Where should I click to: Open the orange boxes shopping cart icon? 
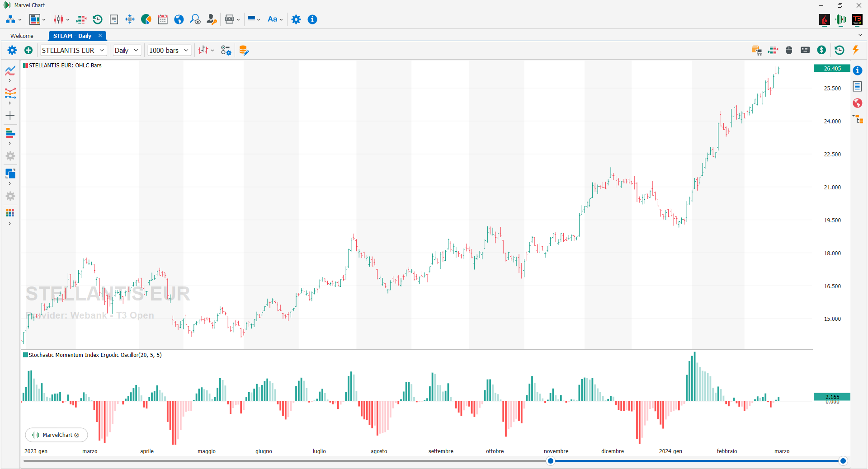(x=757, y=50)
